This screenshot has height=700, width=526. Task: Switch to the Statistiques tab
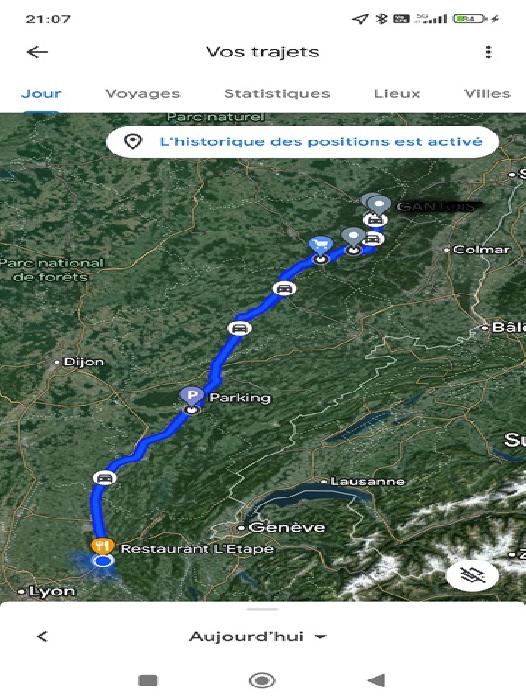click(277, 93)
